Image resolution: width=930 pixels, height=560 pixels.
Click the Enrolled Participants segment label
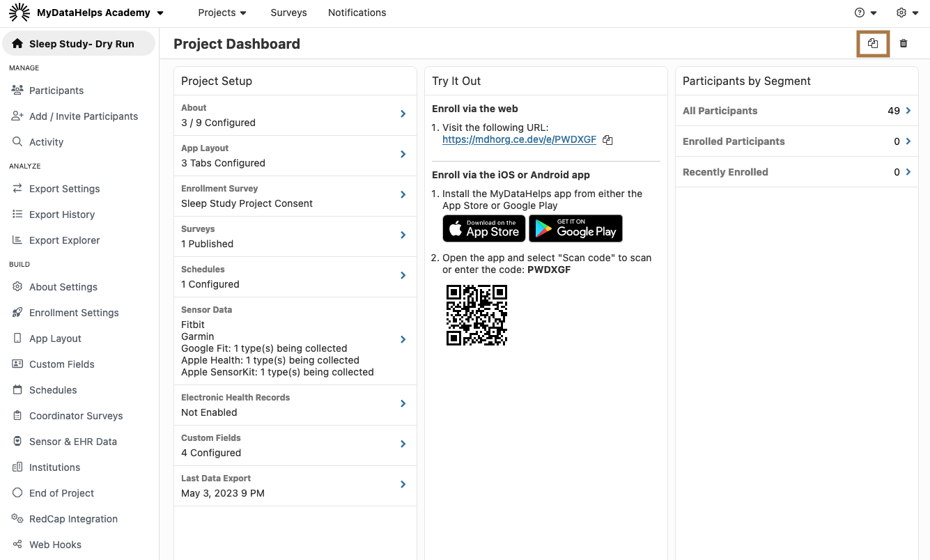pos(734,141)
